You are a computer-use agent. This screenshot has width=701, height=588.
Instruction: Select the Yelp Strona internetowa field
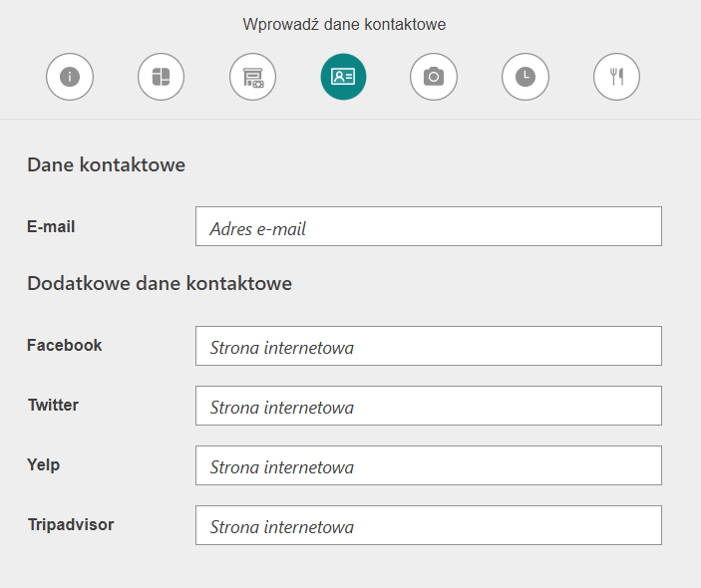coord(429,465)
